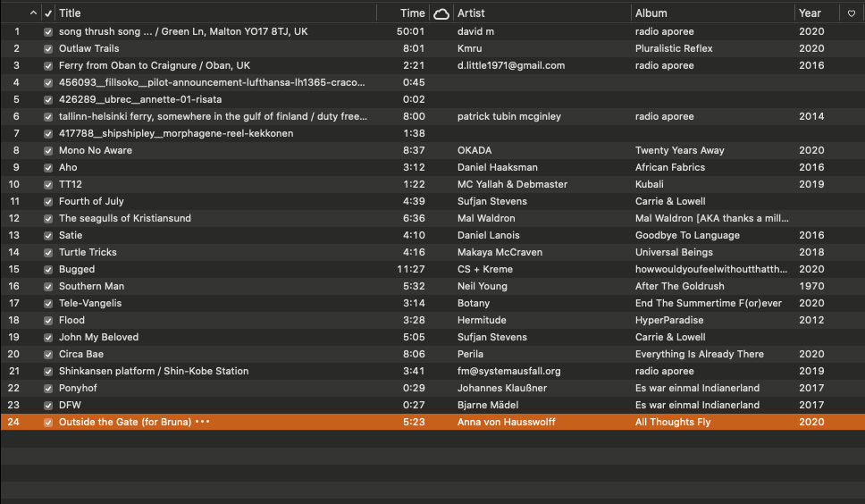Click album "Twenty Years Away"
The image size is (865, 504).
(680, 150)
